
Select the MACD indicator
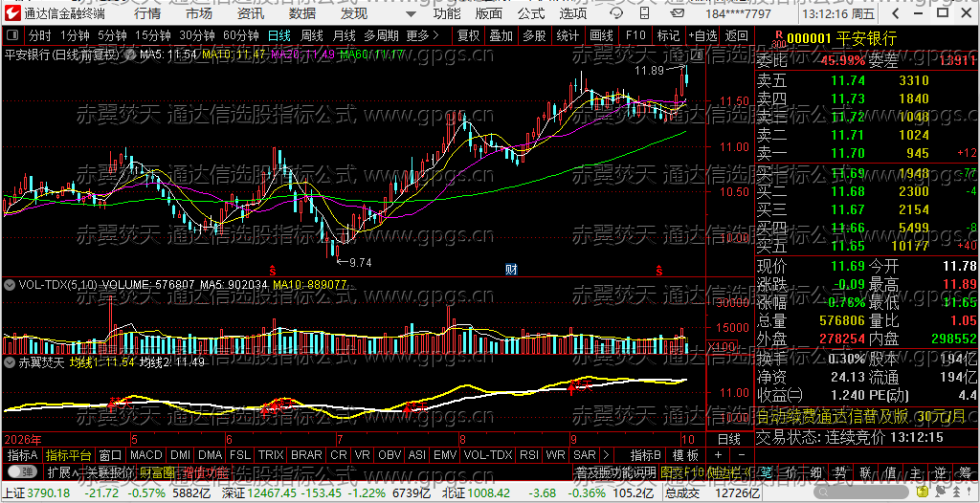pyautogui.click(x=146, y=455)
